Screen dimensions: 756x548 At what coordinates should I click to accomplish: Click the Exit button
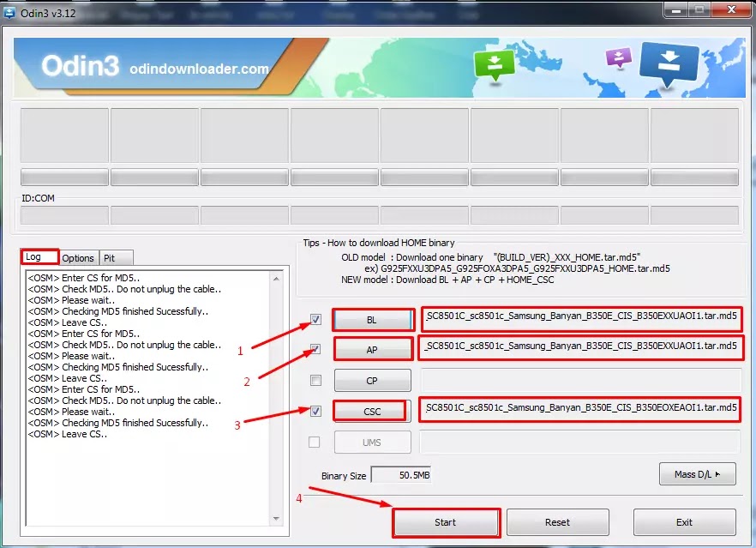(x=684, y=522)
